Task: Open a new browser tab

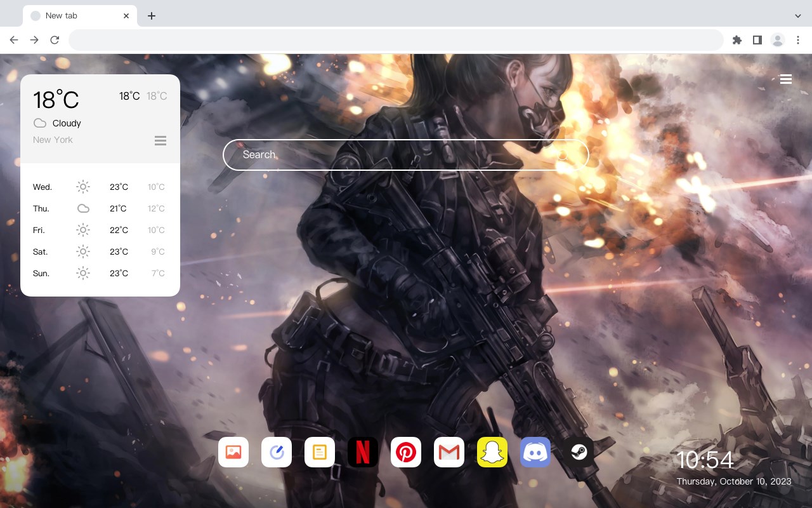Action: [152, 16]
